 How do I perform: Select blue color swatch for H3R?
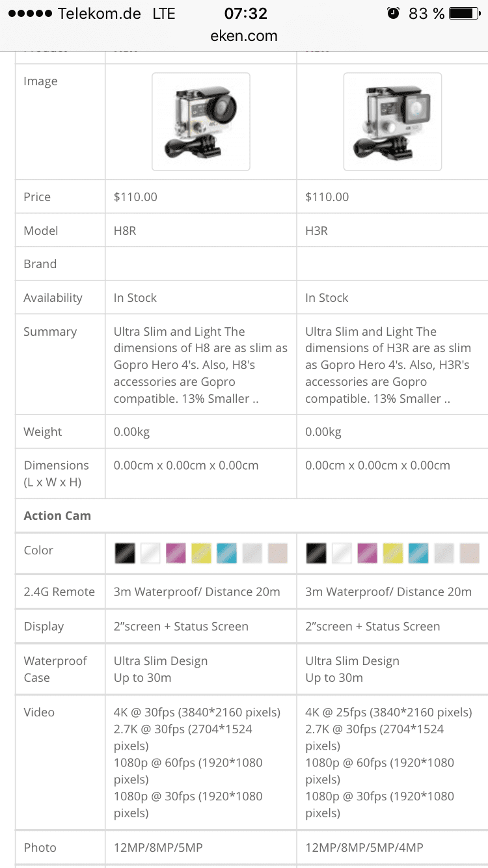pos(418,553)
